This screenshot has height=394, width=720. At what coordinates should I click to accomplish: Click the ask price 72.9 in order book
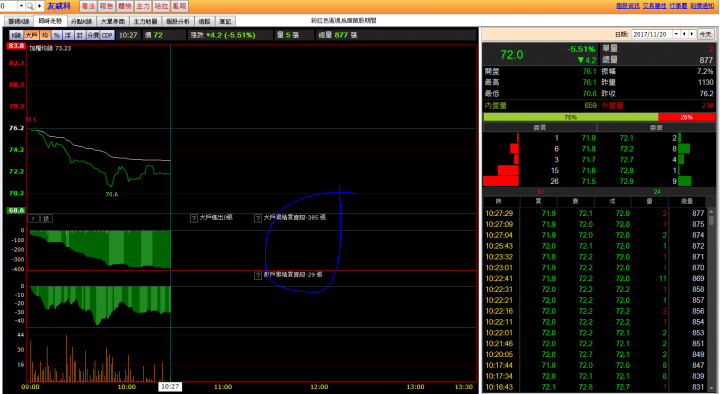coord(626,181)
